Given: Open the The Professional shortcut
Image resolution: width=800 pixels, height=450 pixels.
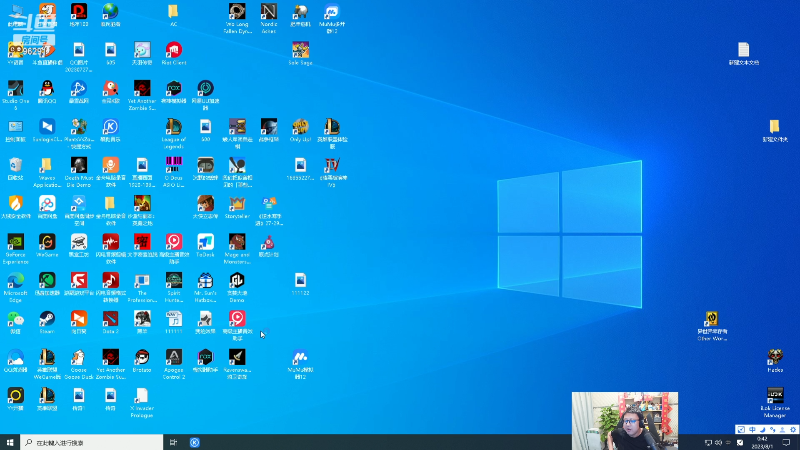Looking at the screenshot, I should [x=142, y=287].
